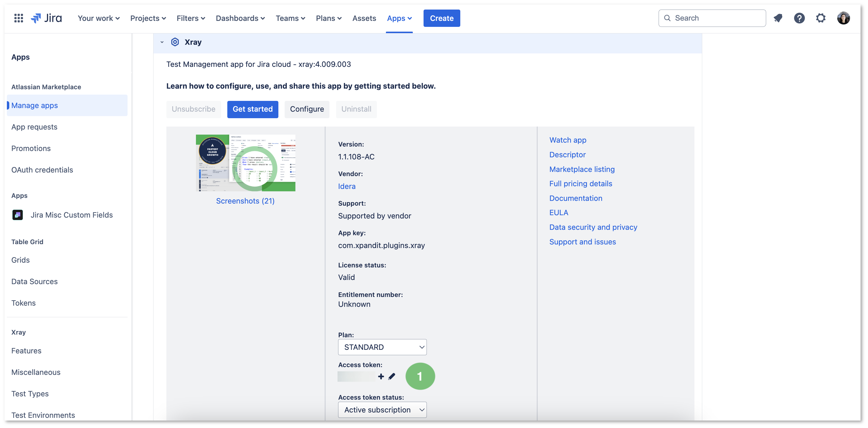Click the Watch app link

(x=568, y=140)
